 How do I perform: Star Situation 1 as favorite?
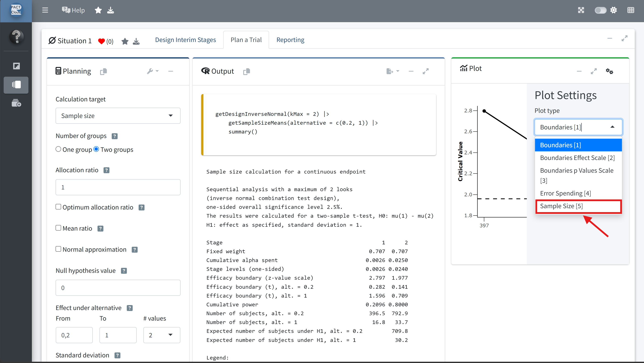[125, 41]
